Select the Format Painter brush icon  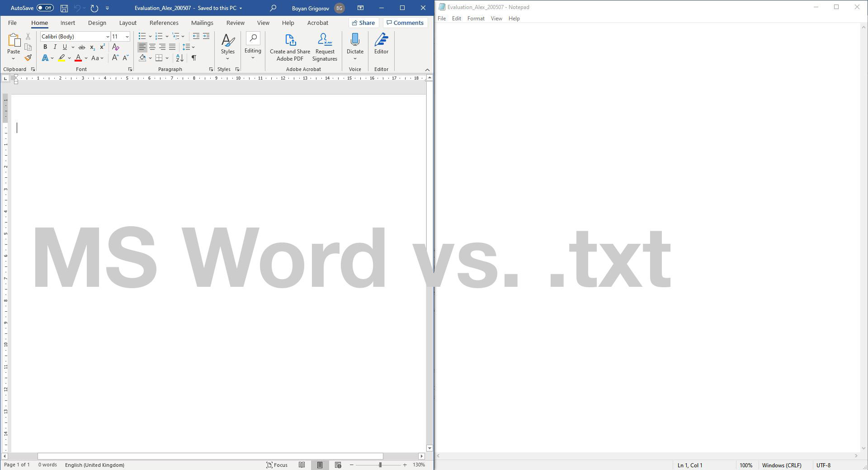(28, 58)
